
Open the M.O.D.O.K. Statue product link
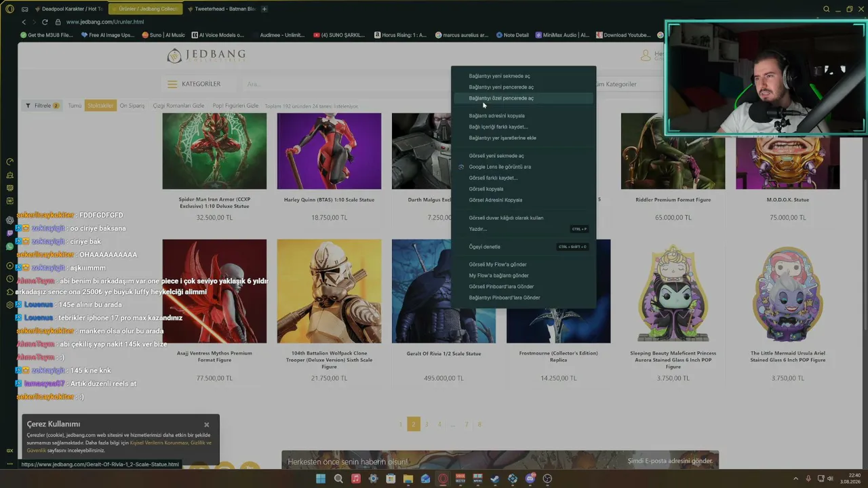click(788, 200)
